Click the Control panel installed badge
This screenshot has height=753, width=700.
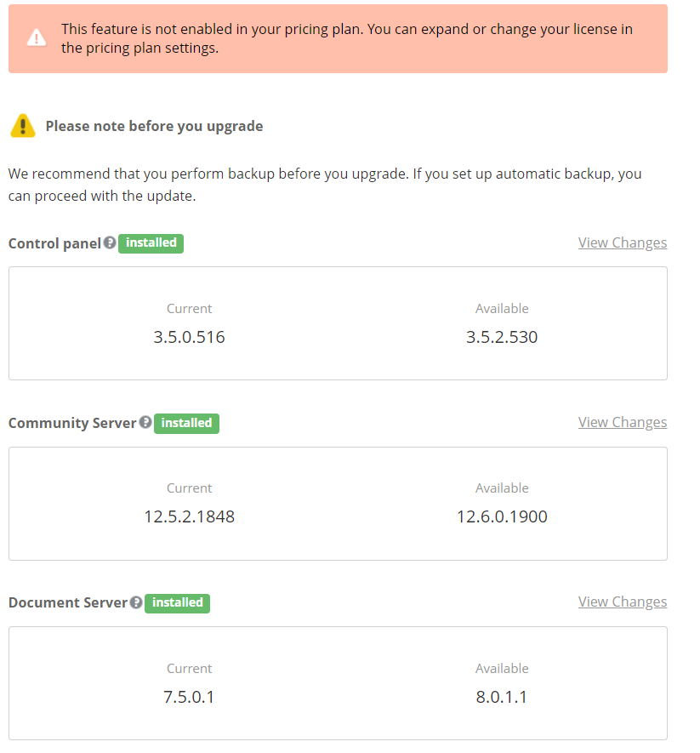[x=151, y=243]
